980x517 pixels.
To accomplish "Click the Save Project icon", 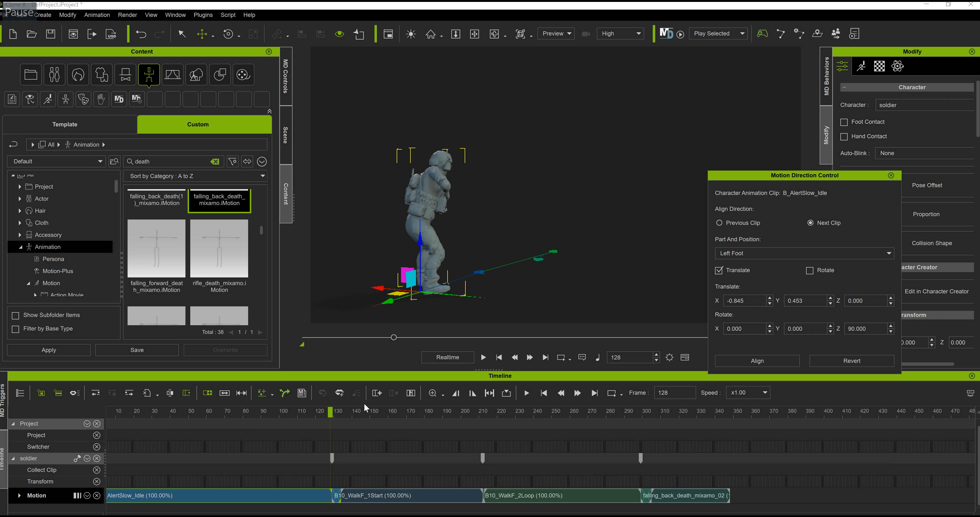I will click(x=50, y=34).
